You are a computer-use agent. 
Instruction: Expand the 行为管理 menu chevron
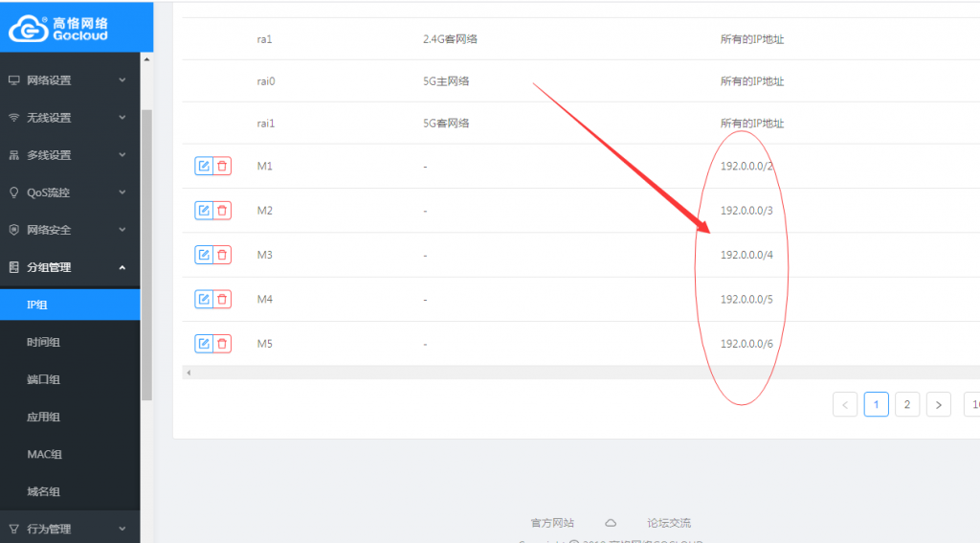(122, 529)
